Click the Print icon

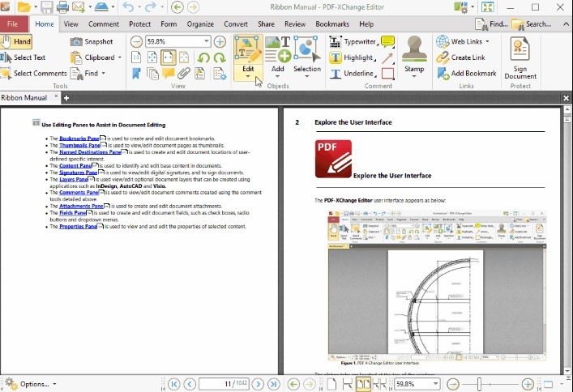(62, 6)
